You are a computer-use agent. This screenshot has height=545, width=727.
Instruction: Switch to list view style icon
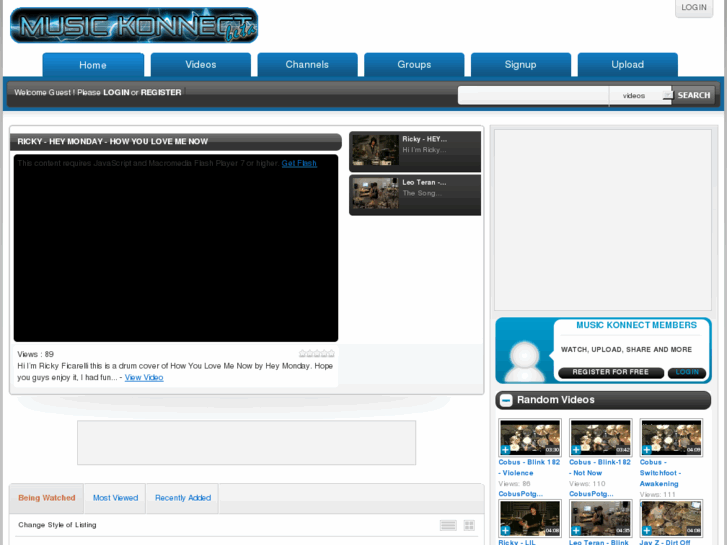(448, 525)
